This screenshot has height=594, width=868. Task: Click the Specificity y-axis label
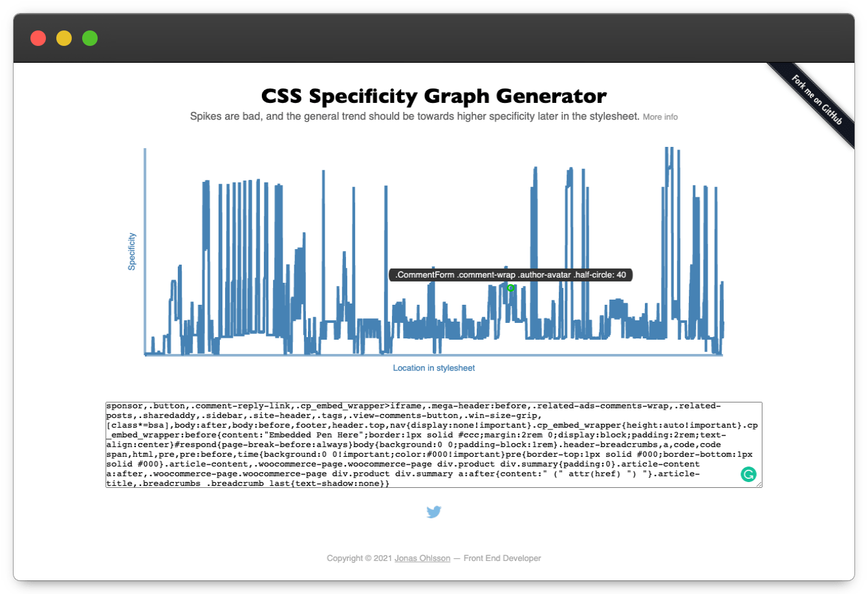[x=132, y=252]
